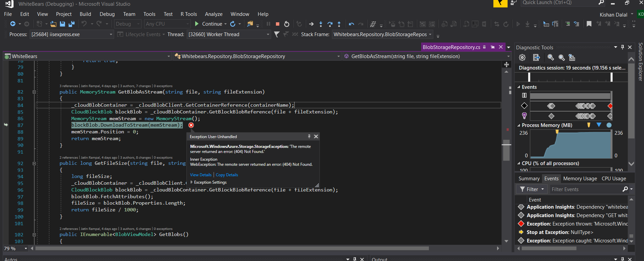Collapse GetBlobAsStream method outline on line 82
Viewport: 644px width, 261px height.
pyautogui.click(x=34, y=92)
